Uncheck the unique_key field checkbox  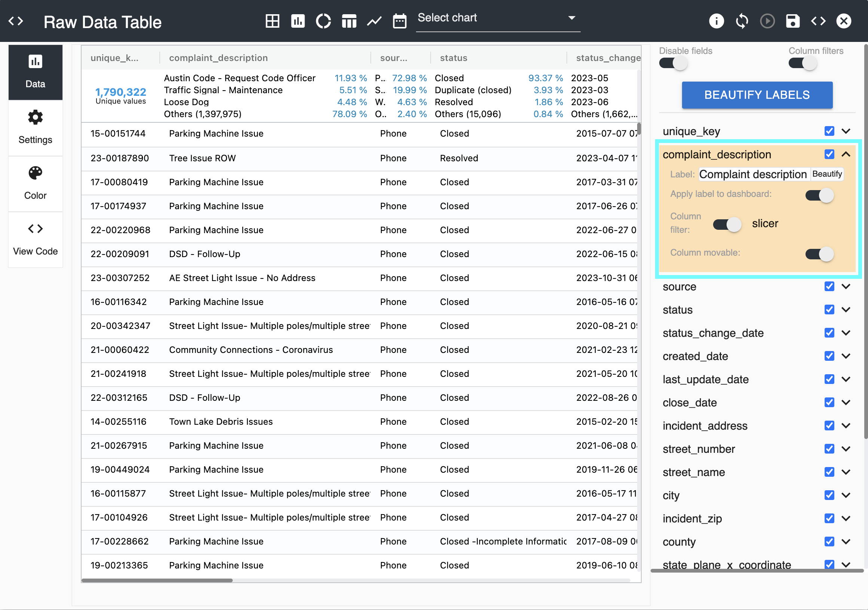click(829, 131)
